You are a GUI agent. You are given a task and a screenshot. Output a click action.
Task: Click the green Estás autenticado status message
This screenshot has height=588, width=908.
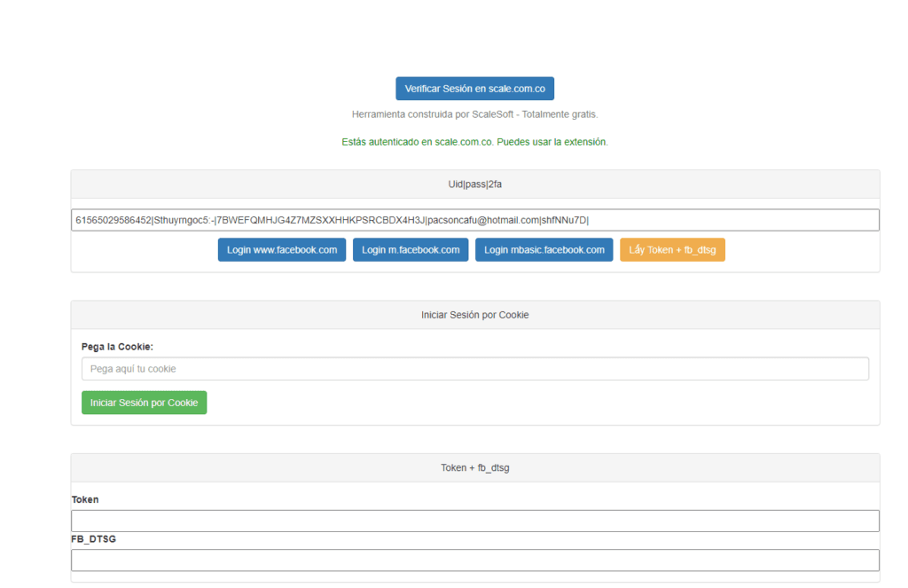[474, 142]
